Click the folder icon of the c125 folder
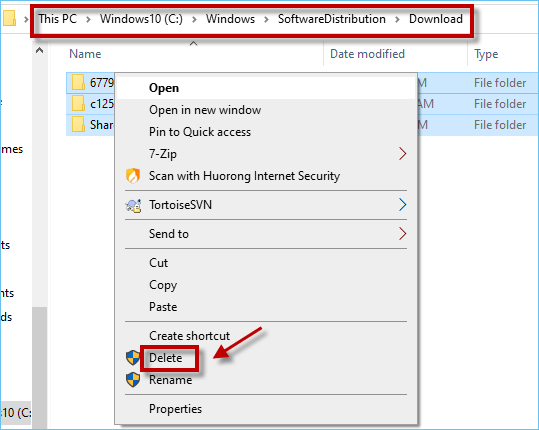This screenshot has height=430, width=539. tap(78, 103)
